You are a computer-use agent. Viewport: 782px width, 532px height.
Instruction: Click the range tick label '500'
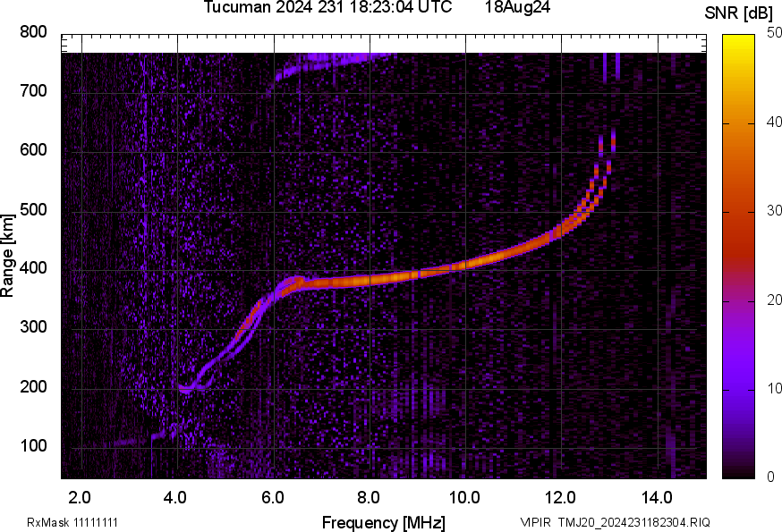33,209
